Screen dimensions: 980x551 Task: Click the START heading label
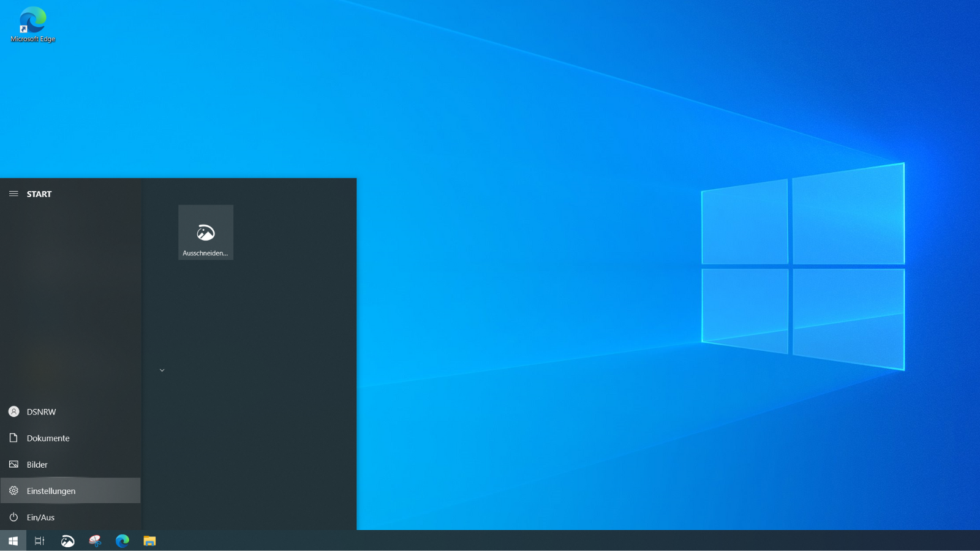click(x=39, y=194)
